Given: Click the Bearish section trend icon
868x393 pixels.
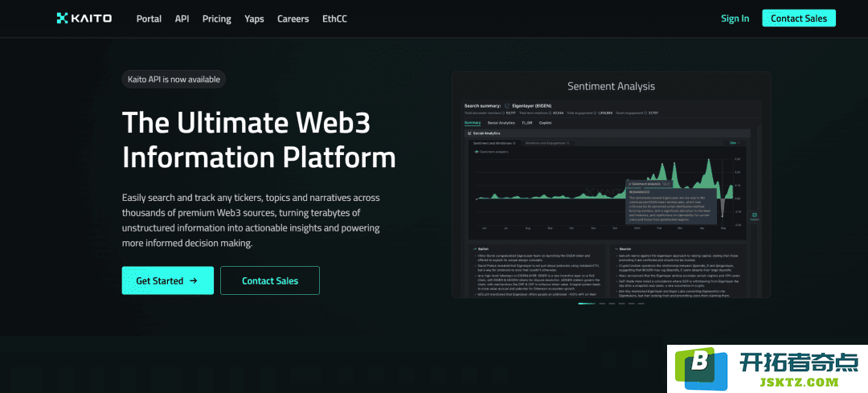Looking at the screenshot, I should (616, 249).
